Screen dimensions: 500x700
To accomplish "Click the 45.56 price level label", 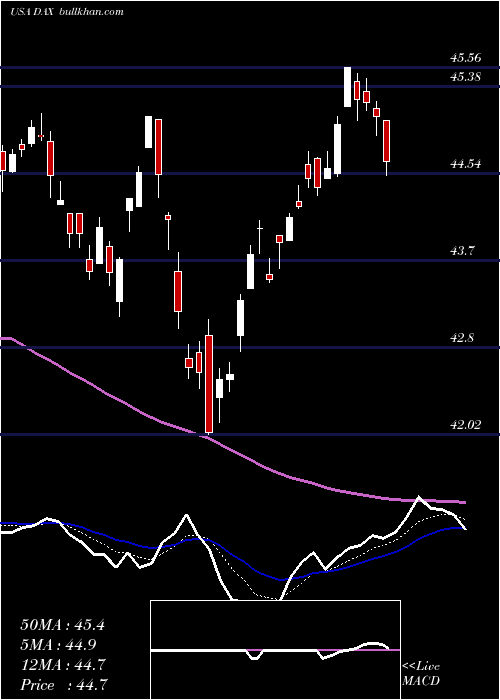I will tap(465, 58).
